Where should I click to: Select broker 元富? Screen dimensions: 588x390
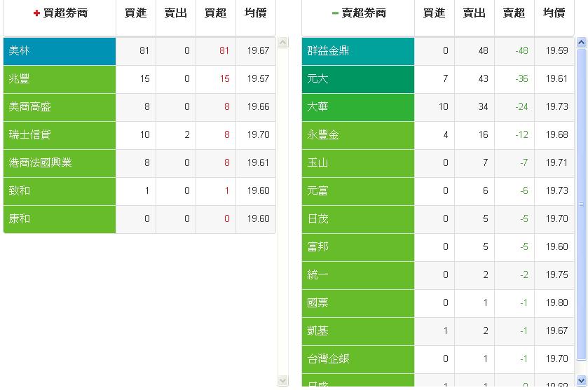(x=358, y=191)
